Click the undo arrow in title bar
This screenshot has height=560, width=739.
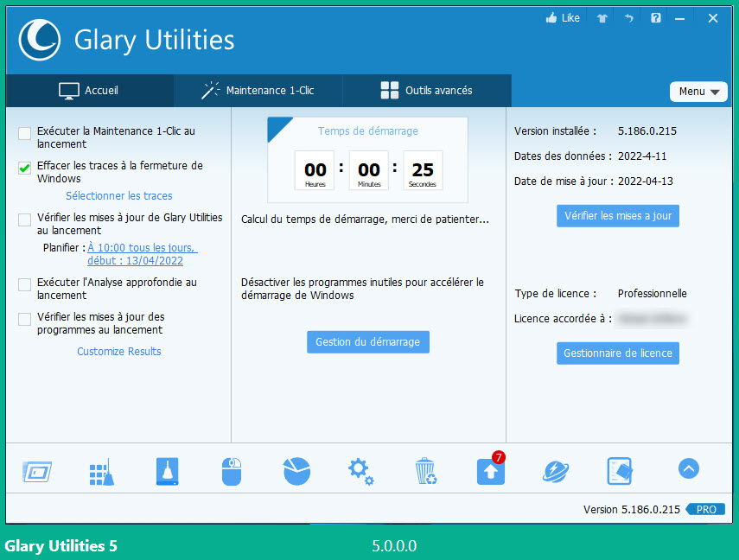click(629, 18)
